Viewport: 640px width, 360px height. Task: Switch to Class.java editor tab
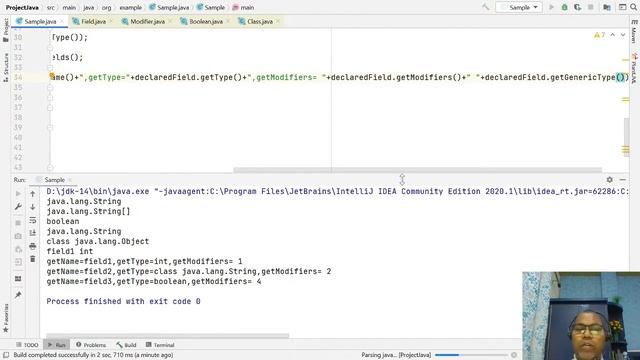(x=259, y=21)
